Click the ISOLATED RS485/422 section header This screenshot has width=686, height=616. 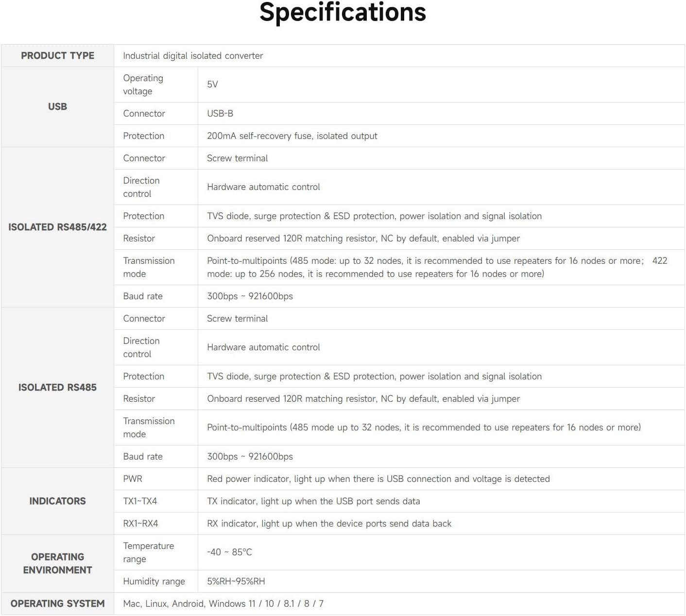[x=57, y=227]
